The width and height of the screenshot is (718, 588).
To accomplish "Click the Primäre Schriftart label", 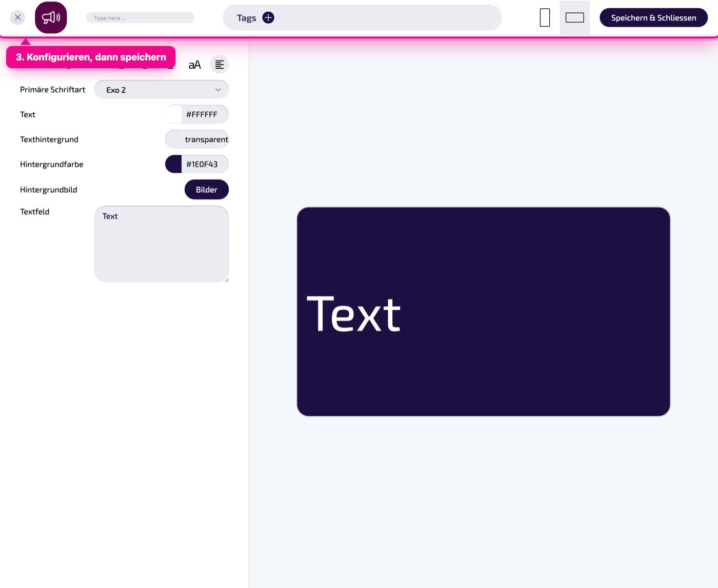I will (x=53, y=90).
